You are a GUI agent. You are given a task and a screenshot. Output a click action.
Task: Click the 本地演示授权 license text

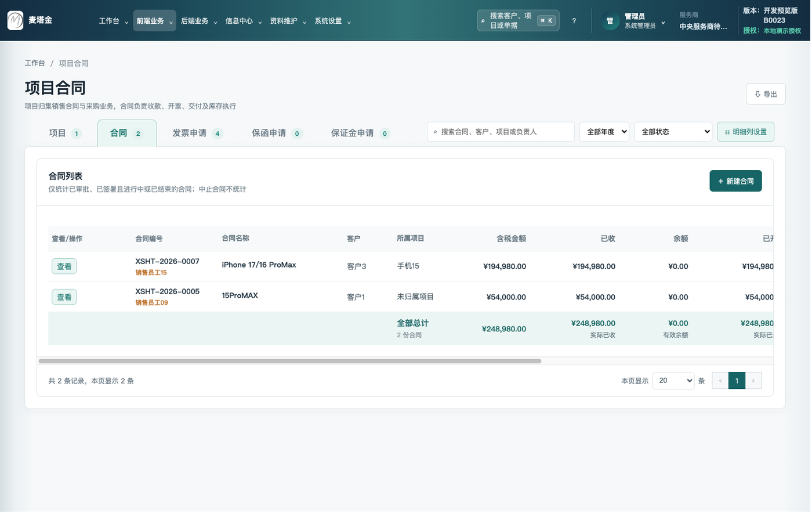pos(784,31)
